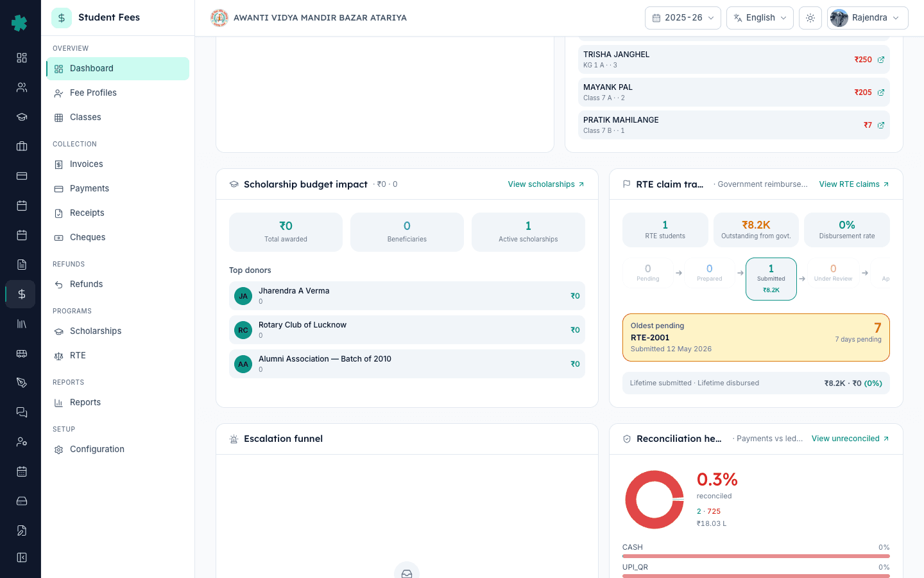Screen dimensions: 924x578
Task: Click the Rotary Club of Lucknow donor row
Action: [407, 330]
